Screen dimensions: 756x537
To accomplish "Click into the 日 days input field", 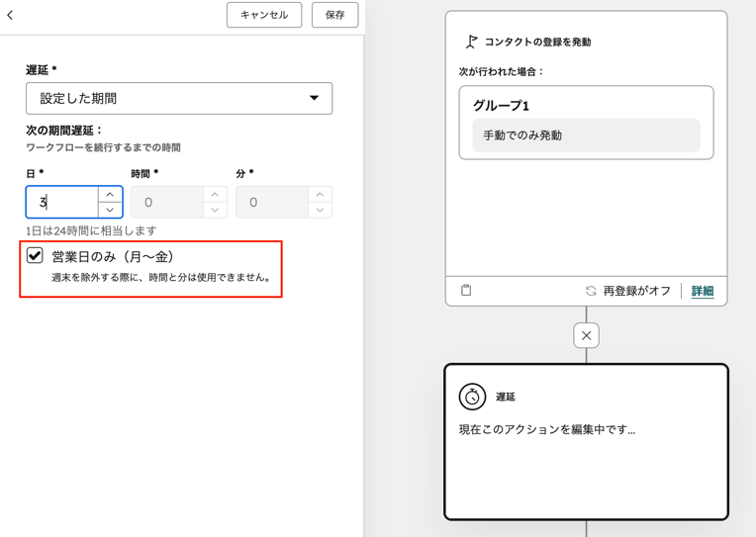I will [x=62, y=202].
